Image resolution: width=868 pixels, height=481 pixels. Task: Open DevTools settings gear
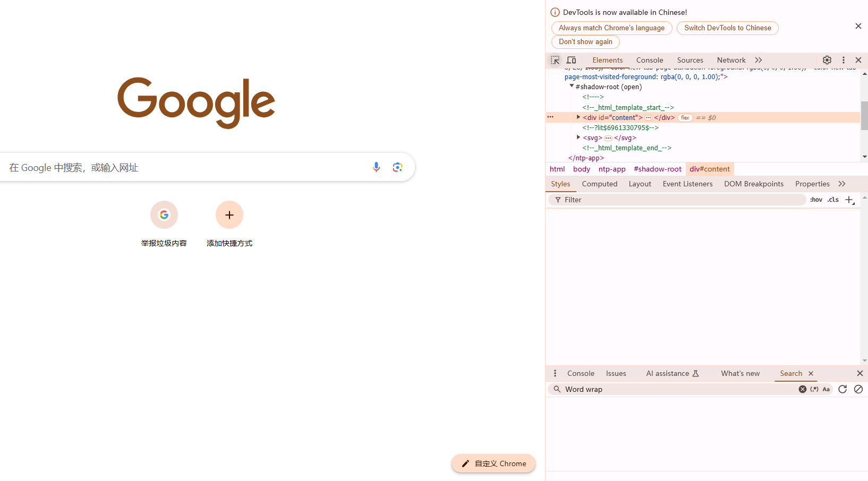point(827,60)
